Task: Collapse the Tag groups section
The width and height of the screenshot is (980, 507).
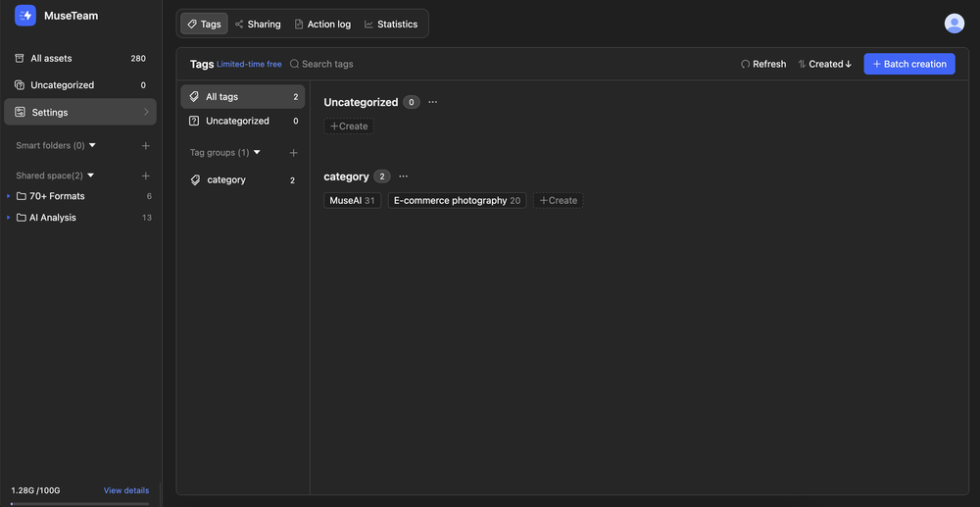Action: pos(257,153)
